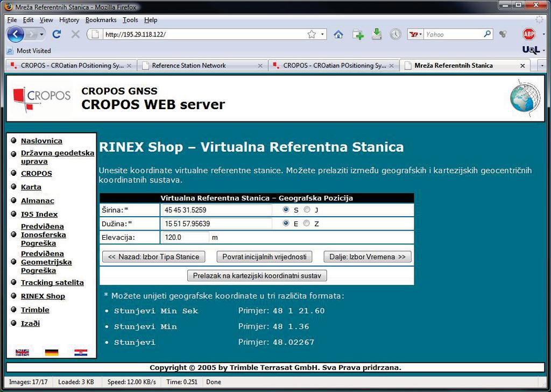The width and height of the screenshot is (551, 392).
Task: Click the Izađi logout link
Action: point(30,324)
